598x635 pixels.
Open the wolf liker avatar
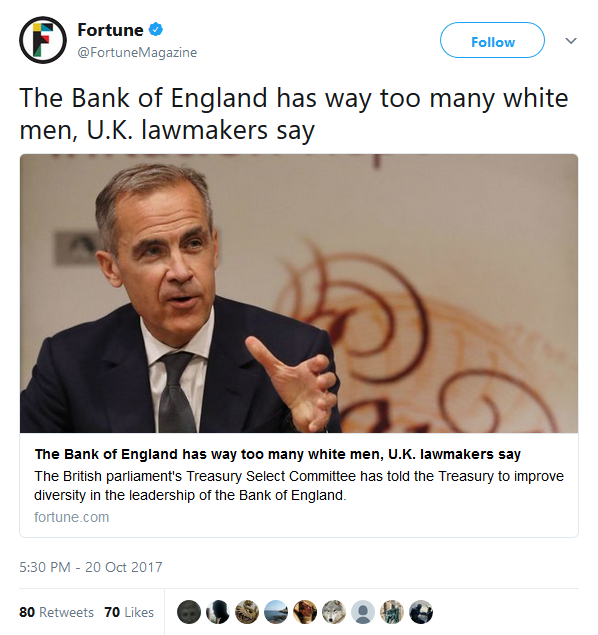click(334, 612)
